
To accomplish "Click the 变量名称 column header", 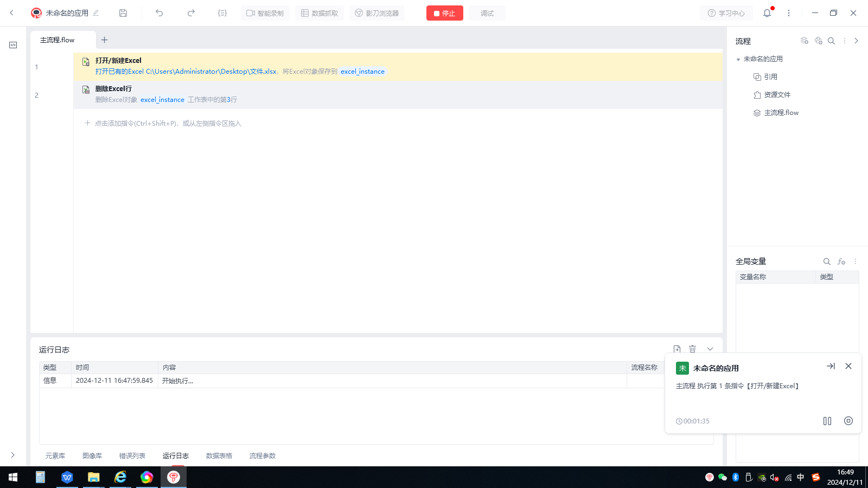I will pyautogui.click(x=775, y=277).
